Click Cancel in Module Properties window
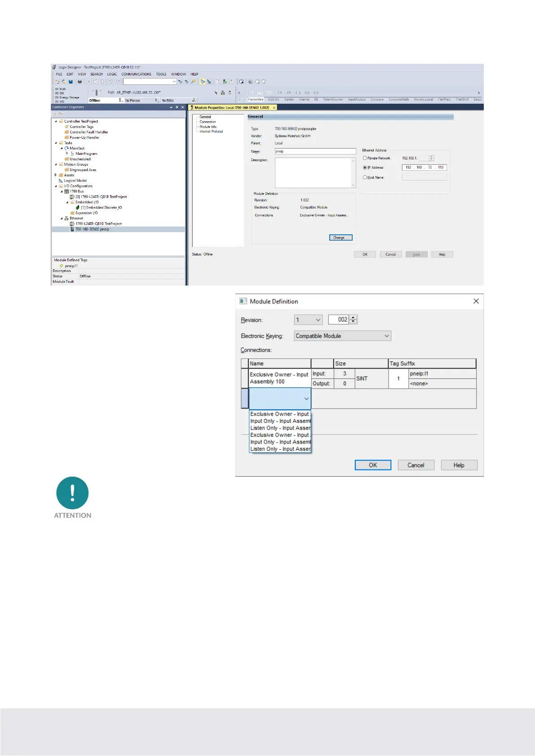Viewport: 535px width, 756px height. pos(391,254)
